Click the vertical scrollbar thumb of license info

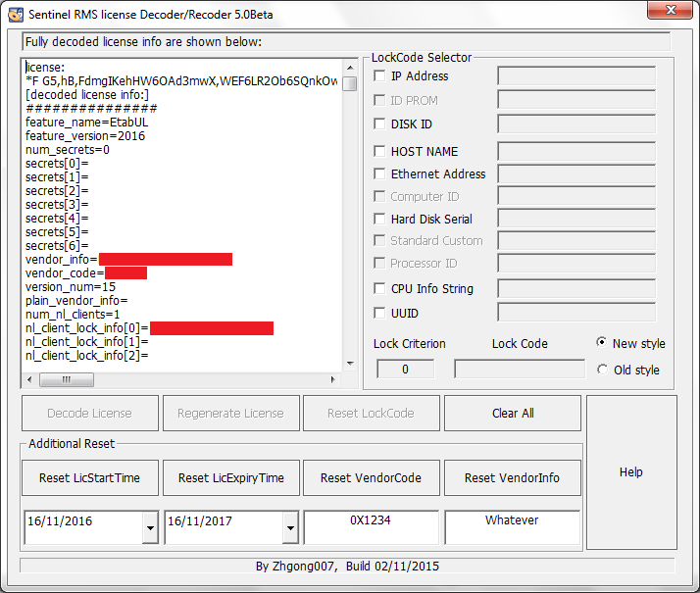pyautogui.click(x=350, y=83)
